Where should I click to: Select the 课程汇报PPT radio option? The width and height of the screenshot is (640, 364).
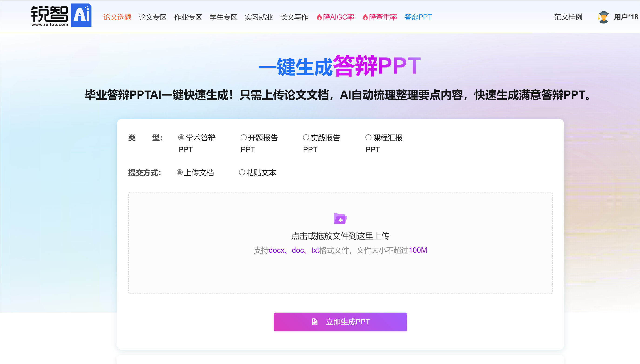click(x=368, y=138)
